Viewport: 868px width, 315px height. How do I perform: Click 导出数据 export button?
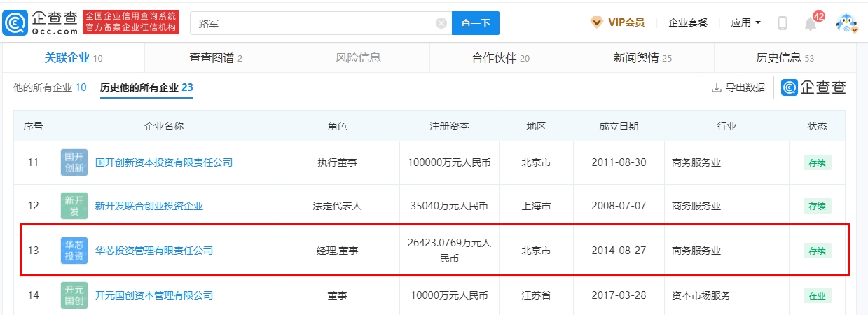pyautogui.click(x=738, y=87)
